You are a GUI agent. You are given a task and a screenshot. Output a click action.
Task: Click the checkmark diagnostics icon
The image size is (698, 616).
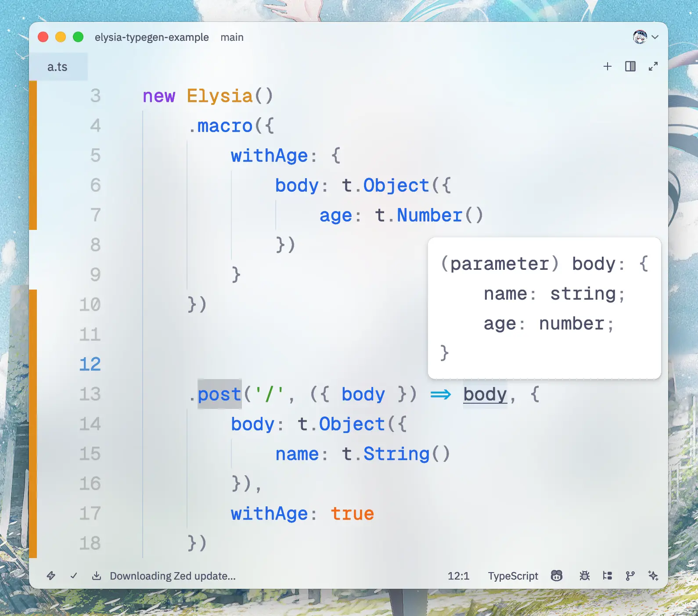(74, 576)
